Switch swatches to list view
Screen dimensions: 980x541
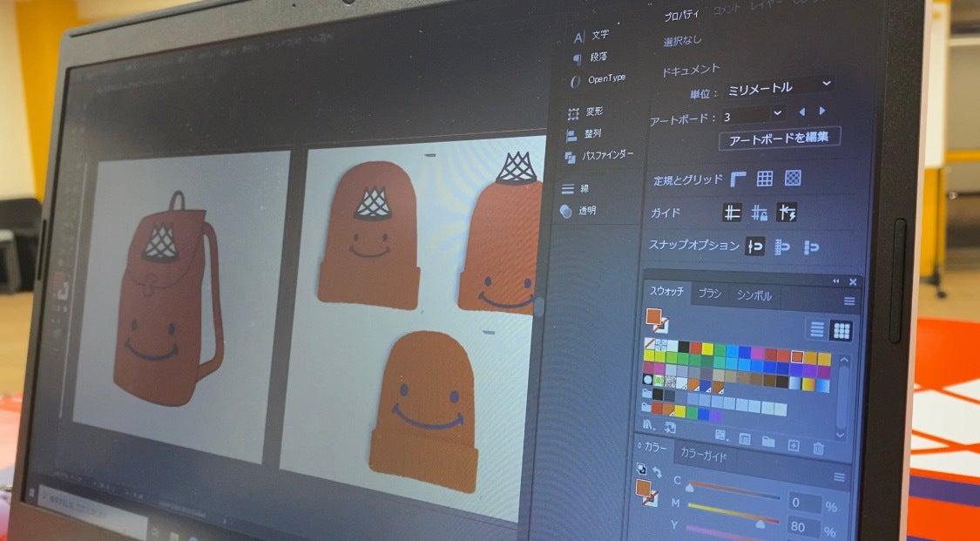(x=817, y=329)
